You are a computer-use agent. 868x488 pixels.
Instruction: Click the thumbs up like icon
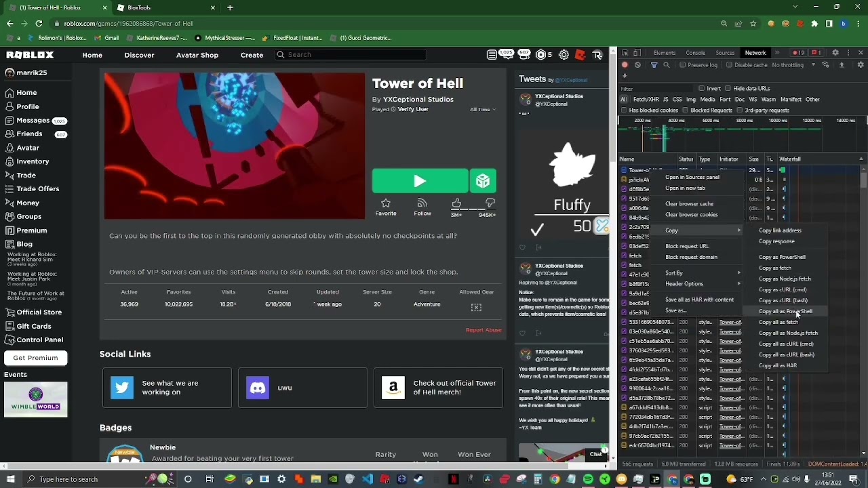tap(456, 203)
